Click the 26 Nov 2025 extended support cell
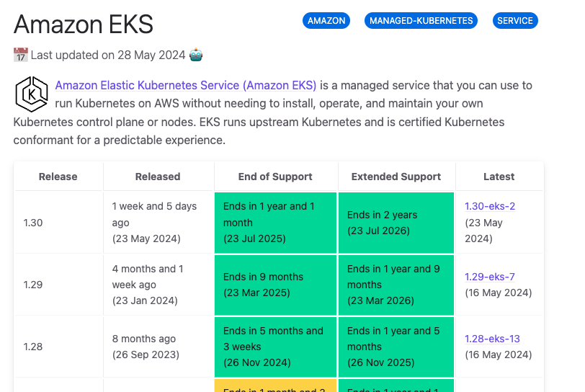The image size is (585, 392). 396,347
